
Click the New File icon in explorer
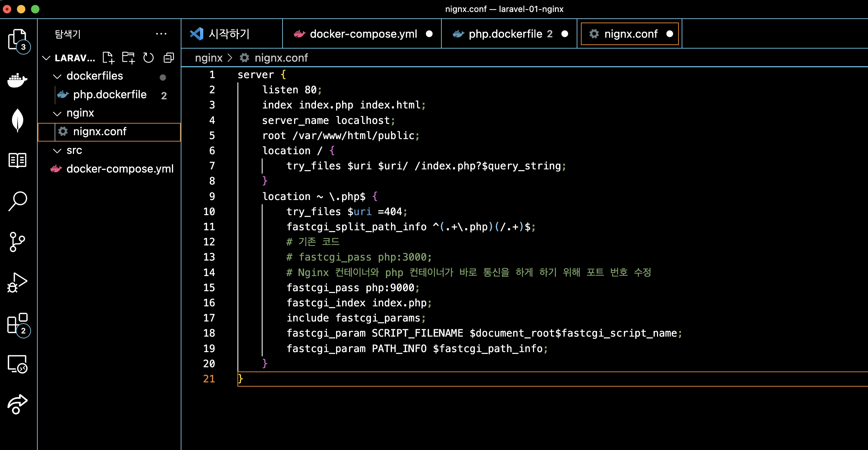tap(108, 58)
